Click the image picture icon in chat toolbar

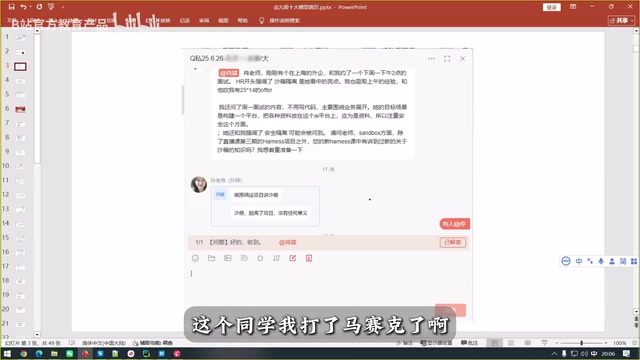228,258
